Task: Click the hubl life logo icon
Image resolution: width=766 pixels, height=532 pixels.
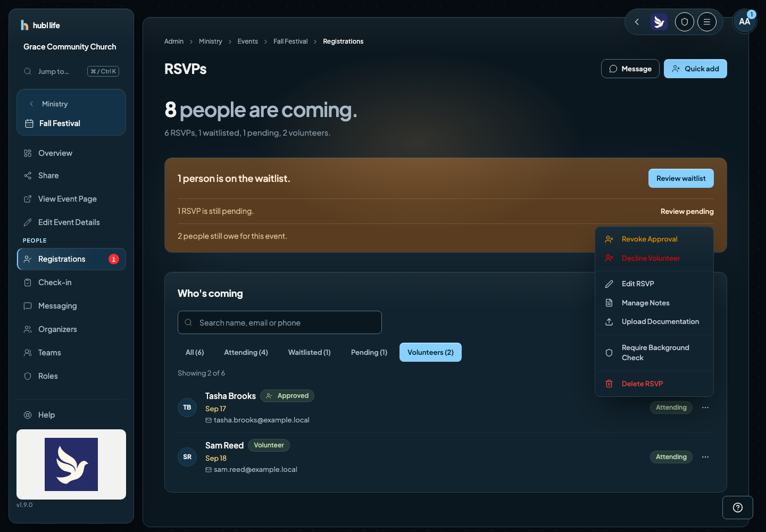Action: [x=24, y=25]
